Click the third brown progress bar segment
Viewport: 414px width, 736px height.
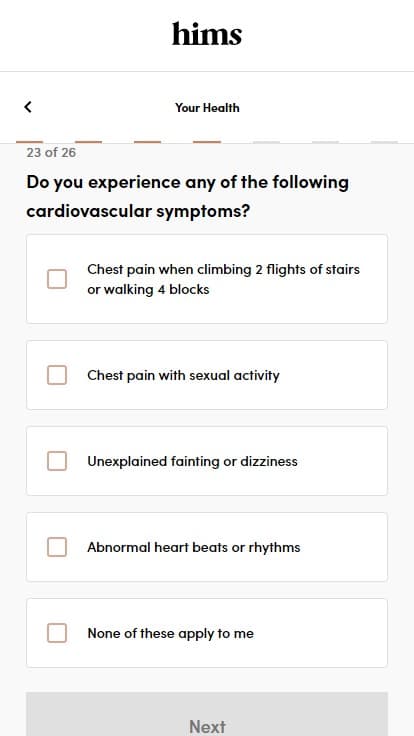point(147,142)
